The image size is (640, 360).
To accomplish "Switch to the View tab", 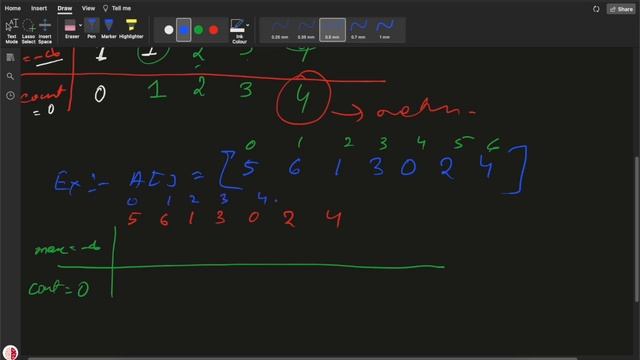I will point(88,8).
